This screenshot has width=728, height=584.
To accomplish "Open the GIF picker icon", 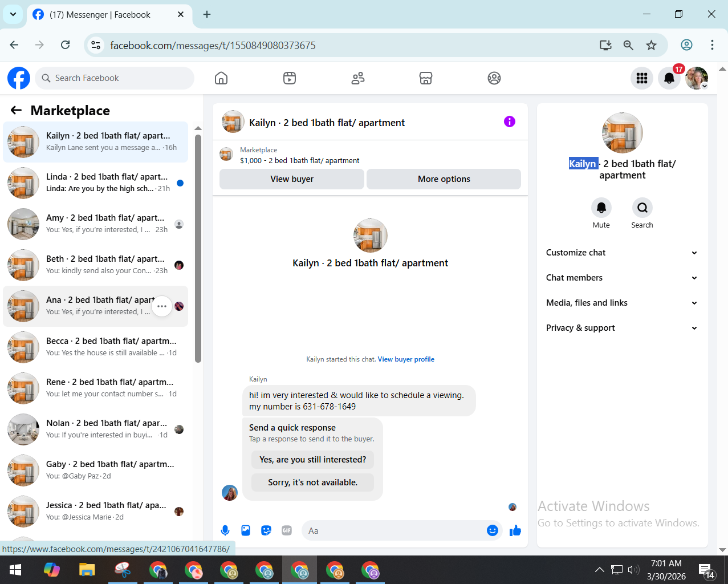I will [287, 530].
